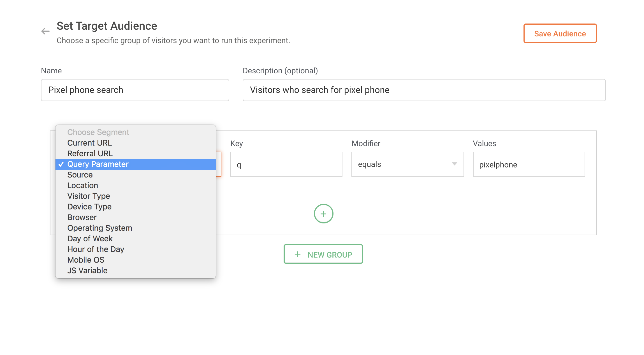
Task: Click the New Group button
Action: tap(323, 254)
